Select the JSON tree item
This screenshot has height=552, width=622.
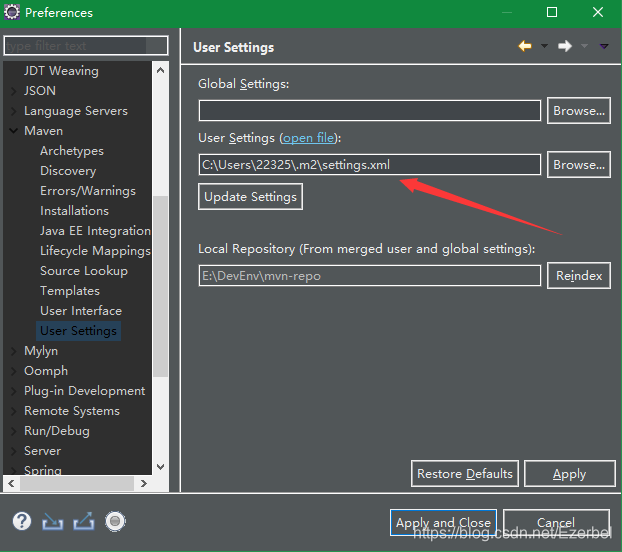(40, 91)
